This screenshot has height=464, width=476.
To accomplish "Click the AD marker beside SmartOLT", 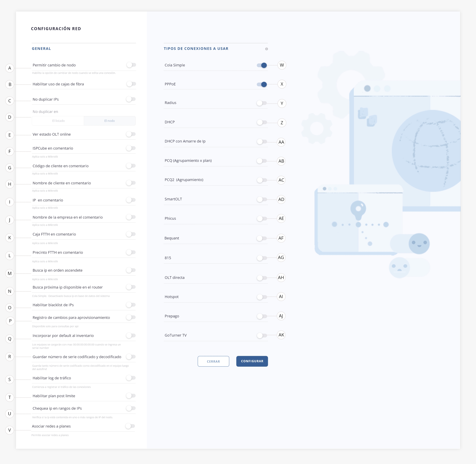I will (281, 199).
